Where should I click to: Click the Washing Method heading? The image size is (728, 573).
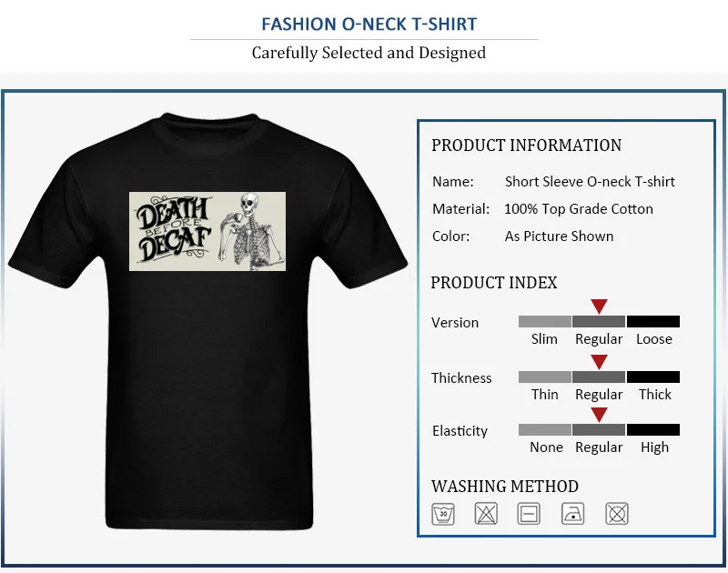coord(505,487)
